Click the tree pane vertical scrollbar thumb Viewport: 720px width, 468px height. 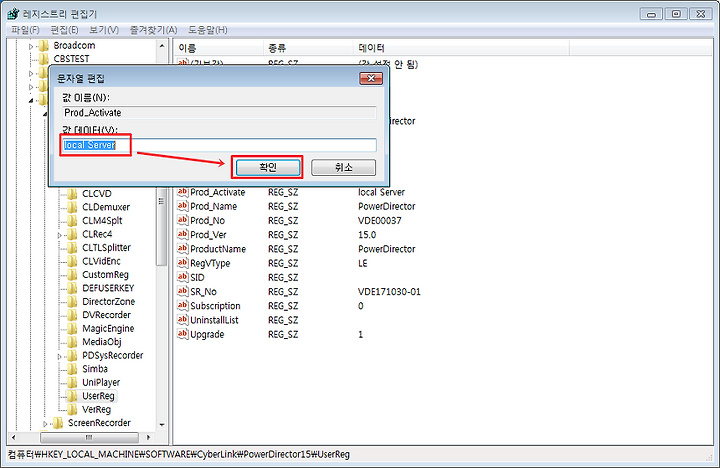pos(162,225)
